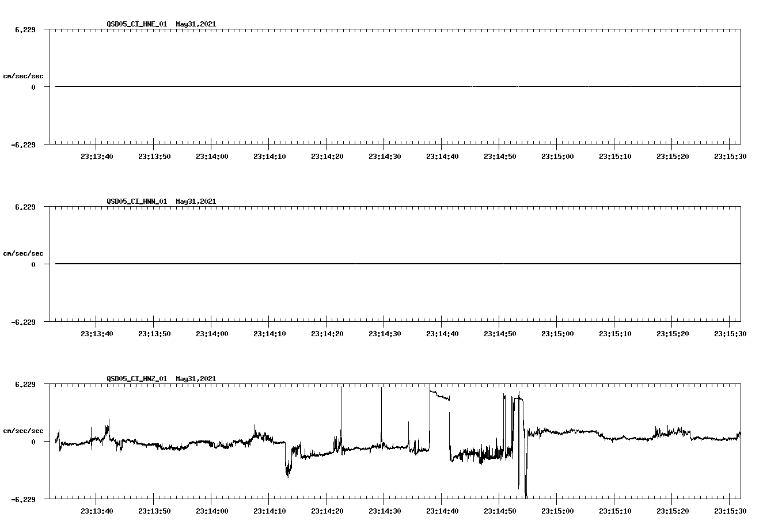Click 23:13:40 time label under HNZ chart

click(97, 511)
